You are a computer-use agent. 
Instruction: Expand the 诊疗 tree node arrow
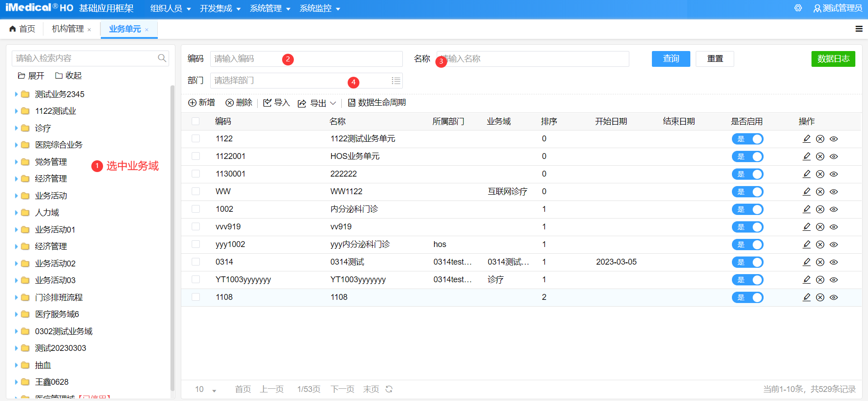(x=16, y=128)
